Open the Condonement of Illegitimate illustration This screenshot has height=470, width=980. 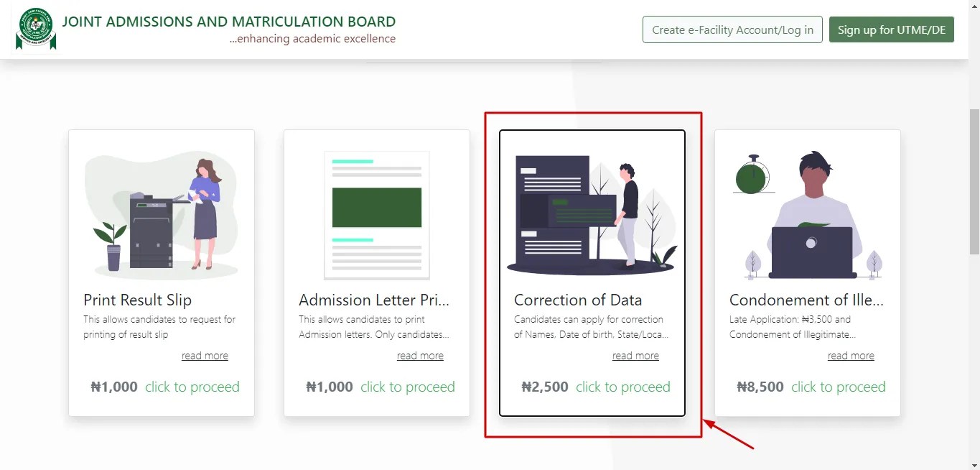(x=807, y=213)
